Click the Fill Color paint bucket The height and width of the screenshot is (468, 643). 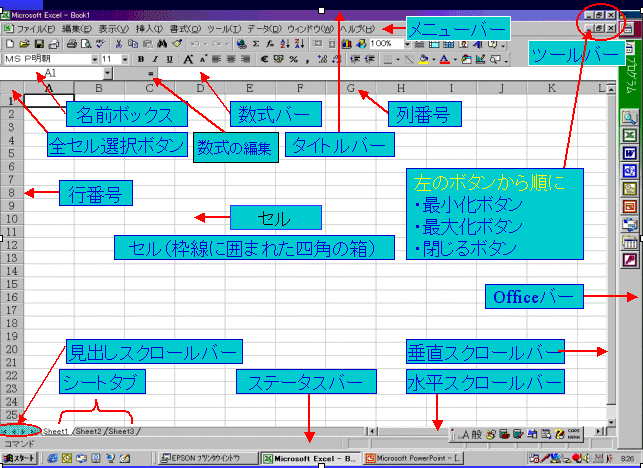click(424, 59)
